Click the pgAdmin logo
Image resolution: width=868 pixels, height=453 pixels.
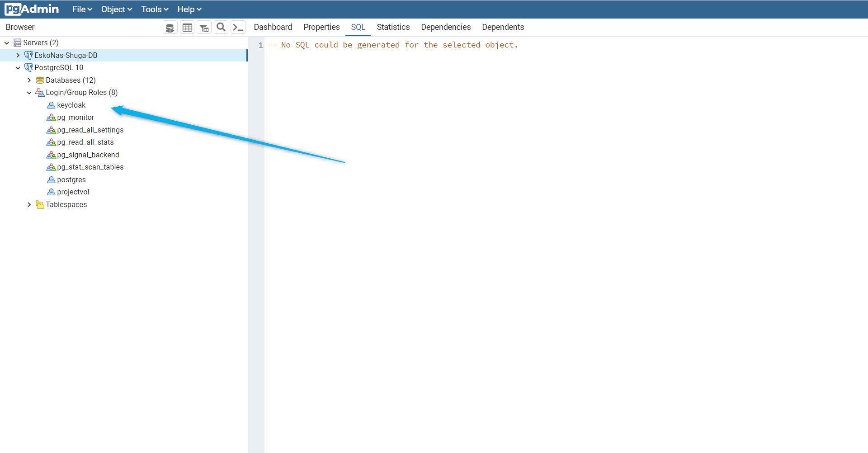click(x=32, y=9)
